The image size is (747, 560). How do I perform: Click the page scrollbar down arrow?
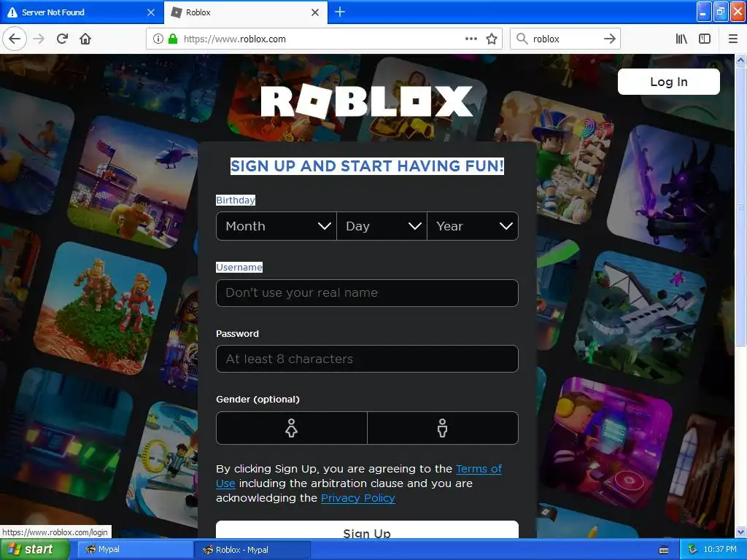click(x=740, y=532)
